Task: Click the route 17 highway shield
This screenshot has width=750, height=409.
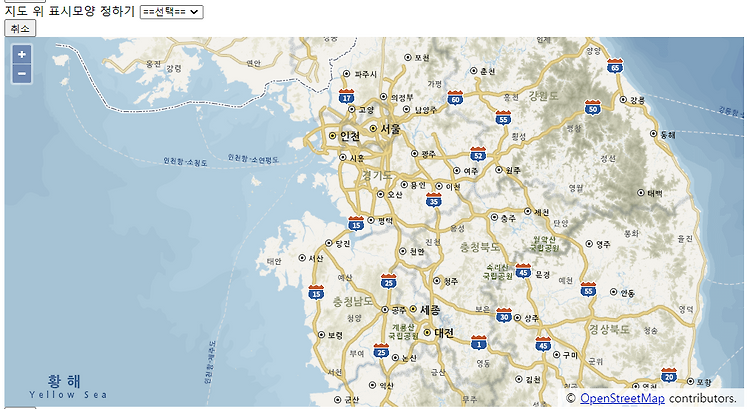Action: [x=346, y=97]
